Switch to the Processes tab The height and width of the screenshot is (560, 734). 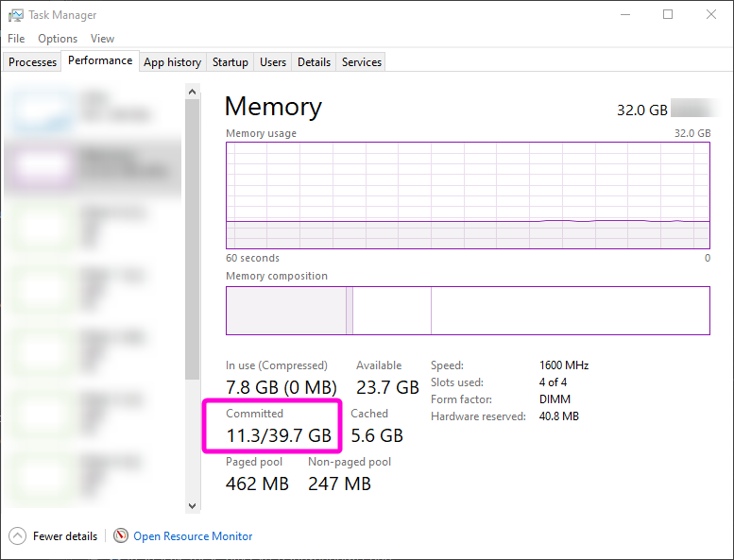[33, 62]
